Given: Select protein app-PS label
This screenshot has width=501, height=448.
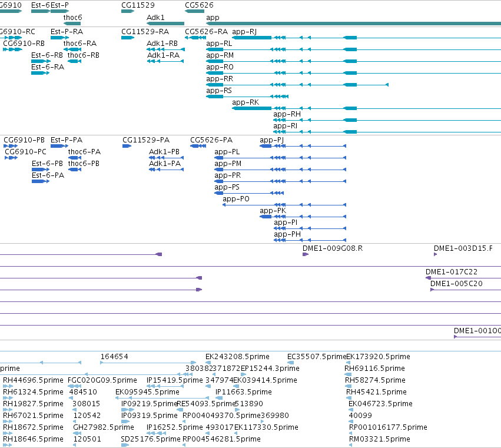Looking at the screenshot, I should coord(227,188).
